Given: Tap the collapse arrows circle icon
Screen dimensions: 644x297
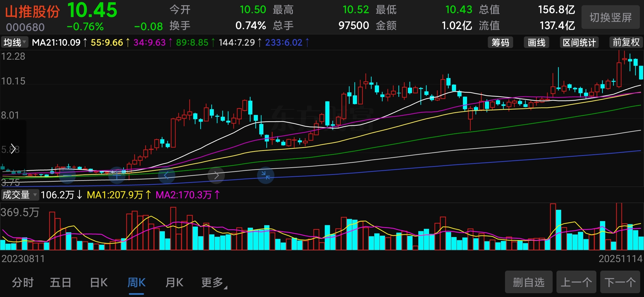Looking at the screenshot, I should [x=266, y=175].
